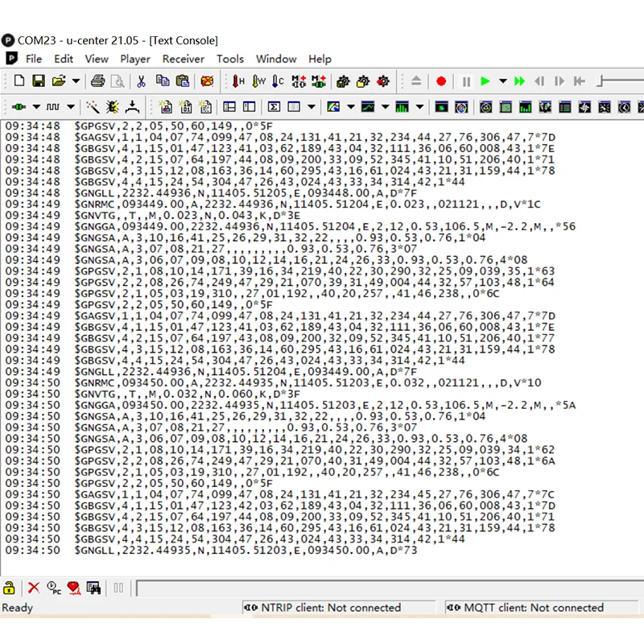
Task: Open the Receiver menu
Action: 183,59
